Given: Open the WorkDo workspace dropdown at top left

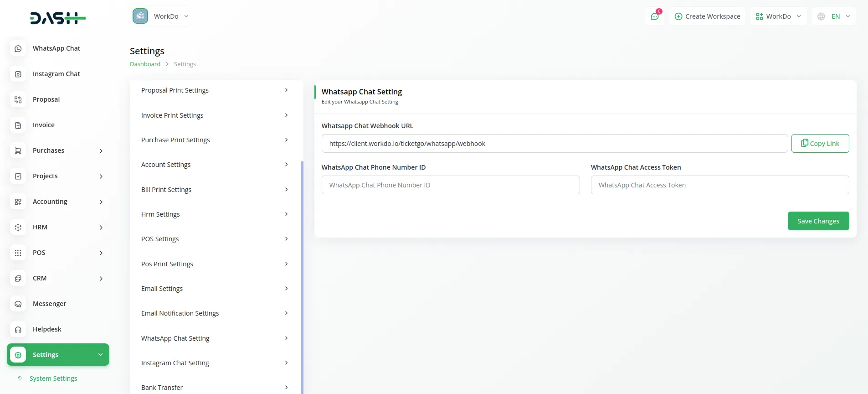Looking at the screenshot, I should pos(161,16).
